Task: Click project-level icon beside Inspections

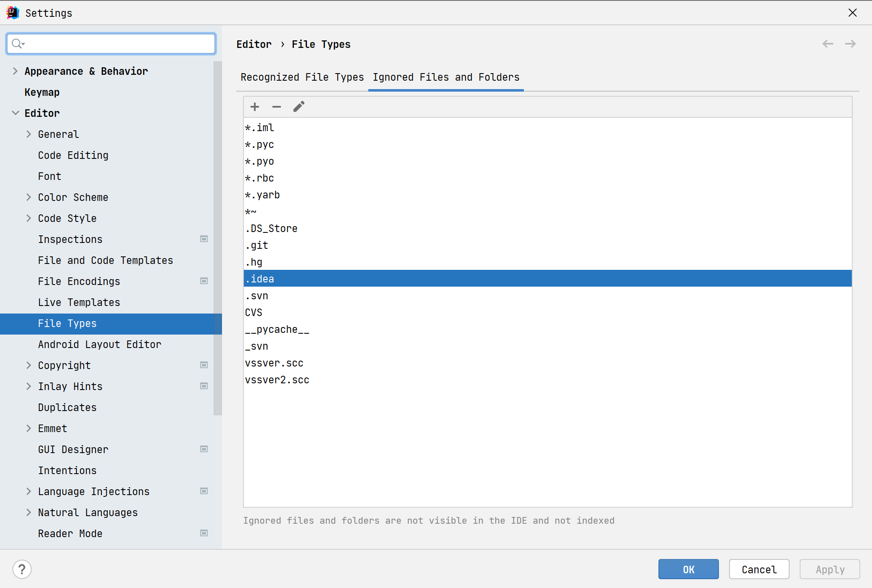Action: point(204,239)
